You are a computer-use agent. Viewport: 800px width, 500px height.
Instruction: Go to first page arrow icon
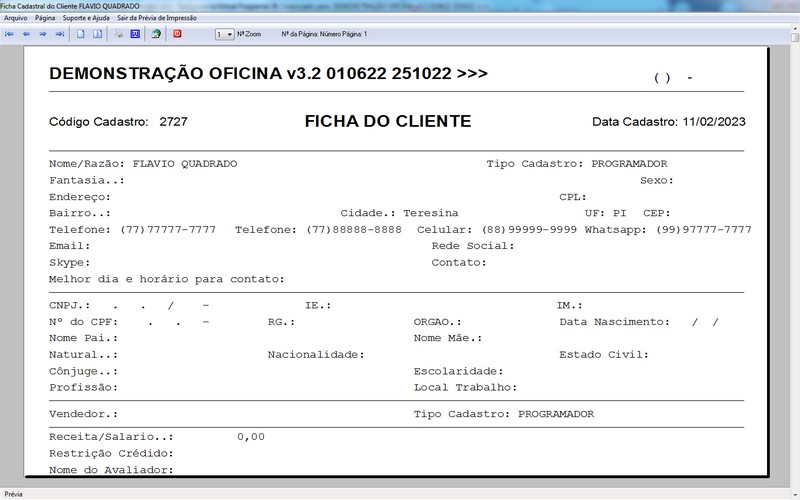(x=10, y=34)
